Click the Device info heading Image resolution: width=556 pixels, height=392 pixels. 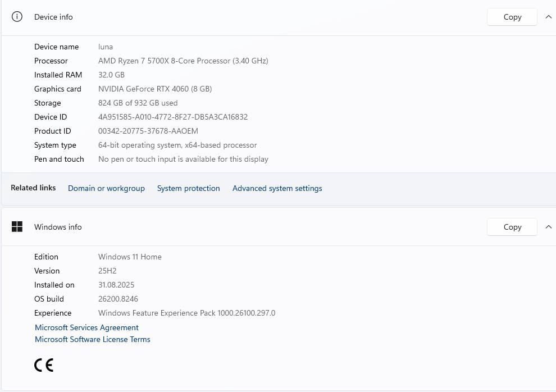point(53,17)
